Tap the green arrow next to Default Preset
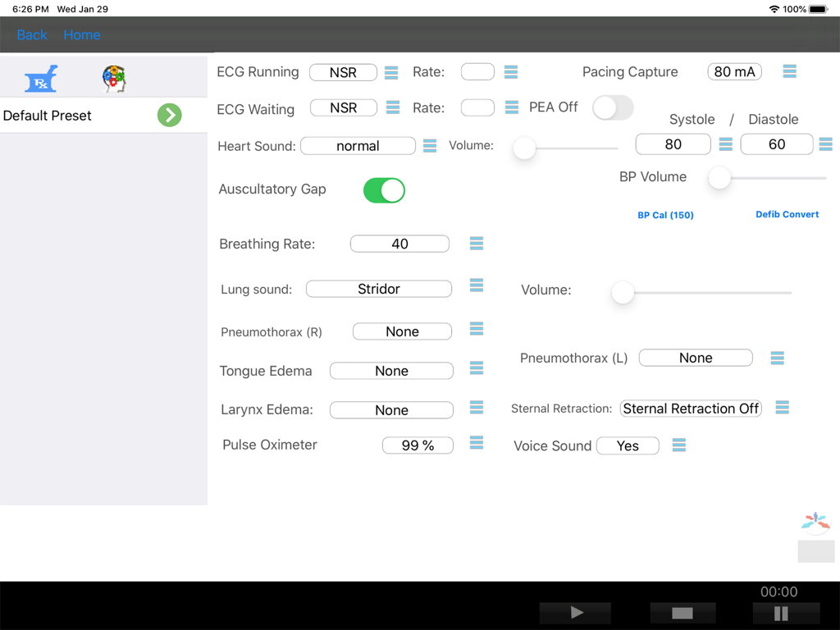The height and width of the screenshot is (630, 840). point(170,116)
